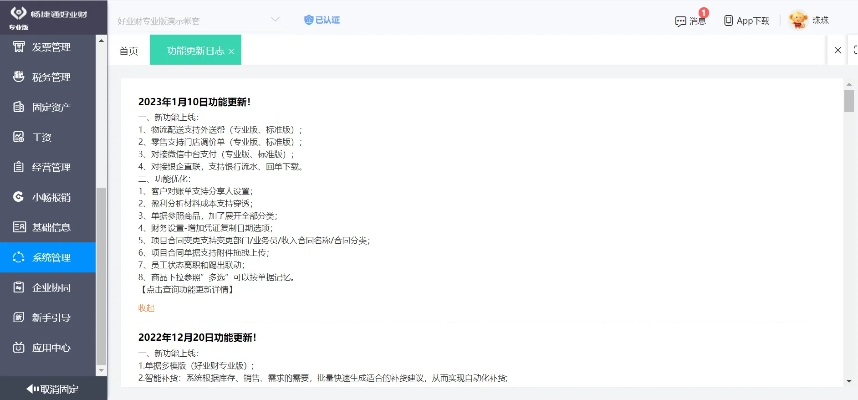Collapse the January 10 update with 收起
The width and height of the screenshot is (858, 400).
[x=147, y=308]
